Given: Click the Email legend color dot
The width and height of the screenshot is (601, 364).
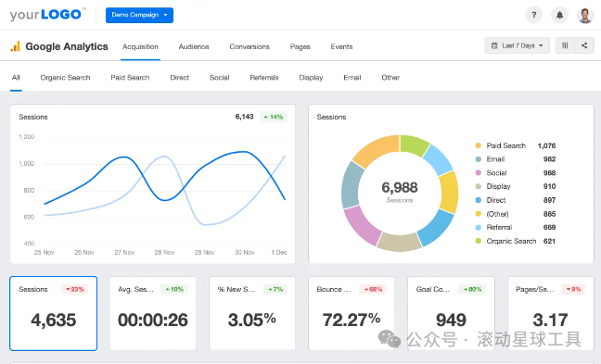Looking at the screenshot, I should pos(478,159).
